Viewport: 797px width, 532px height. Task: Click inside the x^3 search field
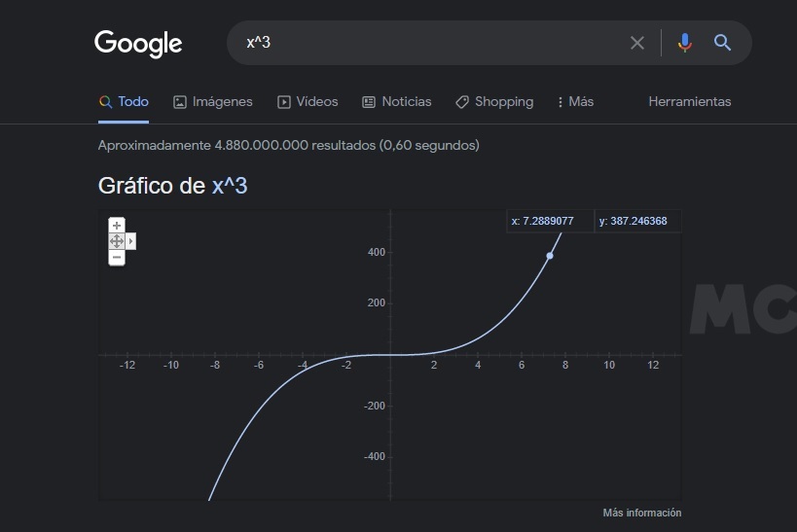(428, 43)
